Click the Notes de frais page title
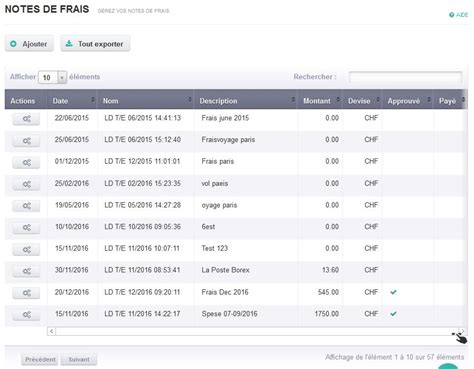474x369 pixels. (47, 9)
